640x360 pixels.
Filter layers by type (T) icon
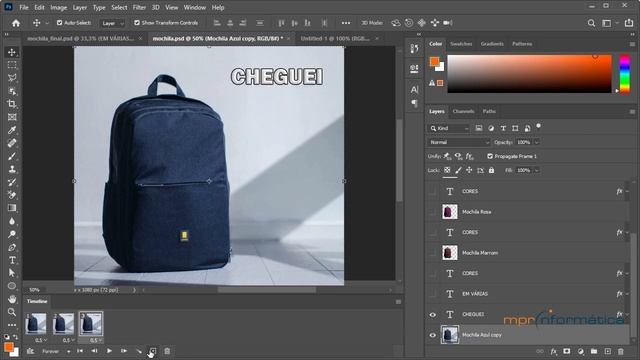tap(503, 128)
